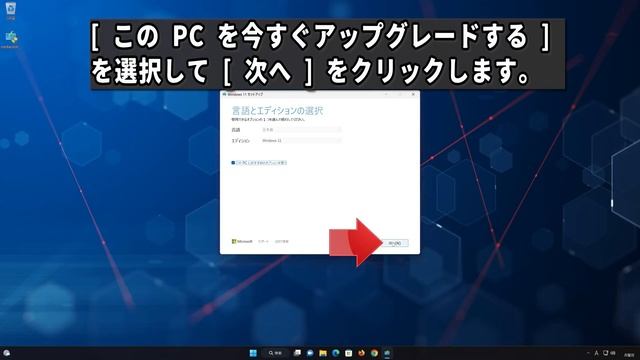The height and width of the screenshot is (360, 640).
Task: Click the taskbar search box
Action: tap(276, 353)
